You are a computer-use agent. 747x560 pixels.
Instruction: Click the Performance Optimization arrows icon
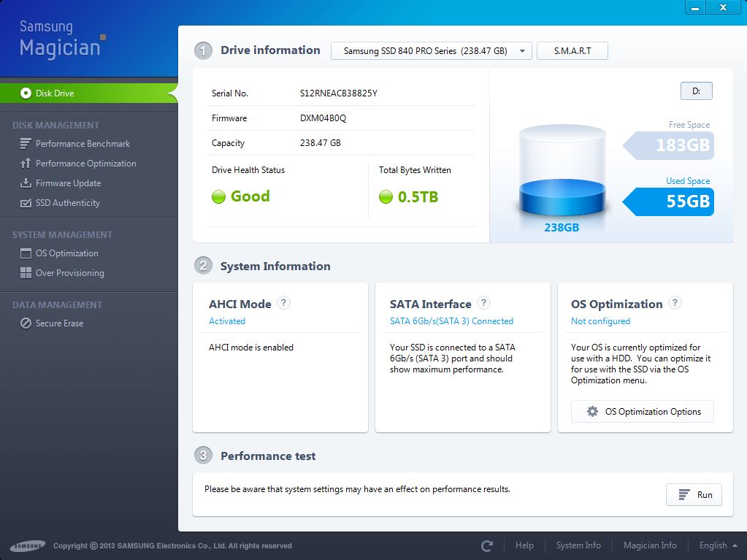click(x=26, y=164)
